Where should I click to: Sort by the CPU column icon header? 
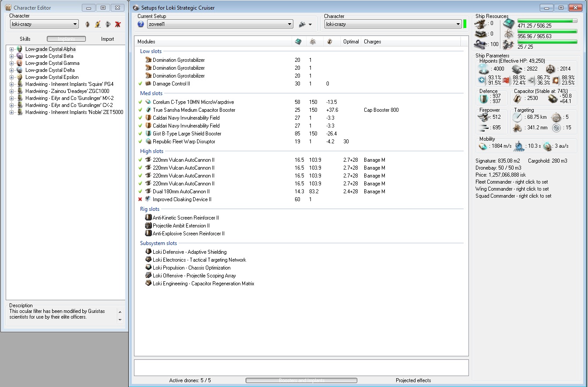(298, 42)
